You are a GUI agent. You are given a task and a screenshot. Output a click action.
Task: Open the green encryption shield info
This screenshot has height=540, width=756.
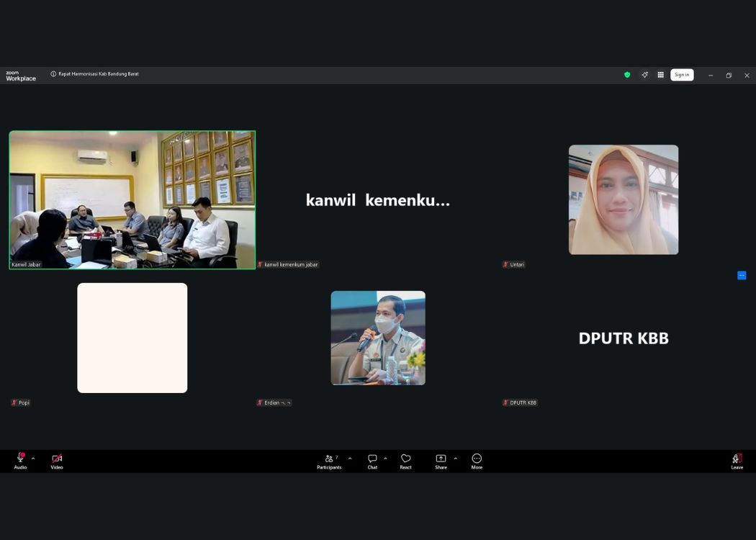click(x=627, y=75)
